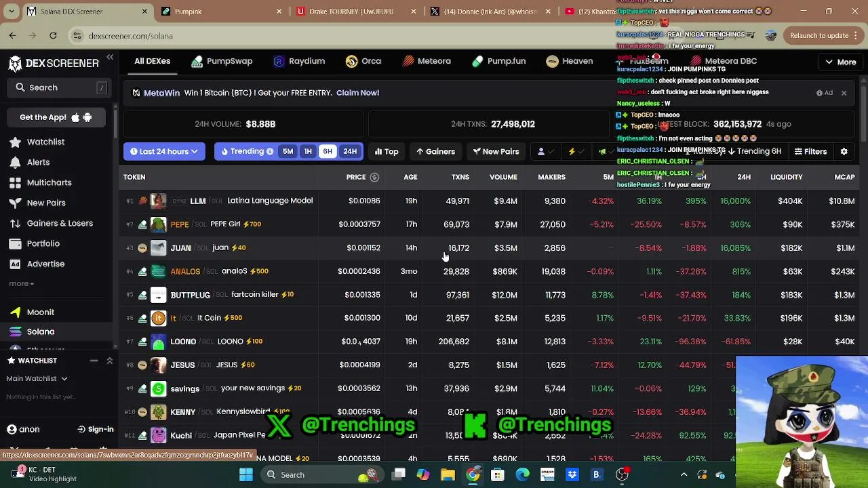The image size is (868, 488).
Task: Click Claim Now ad link
Action: click(x=357, y=93)
